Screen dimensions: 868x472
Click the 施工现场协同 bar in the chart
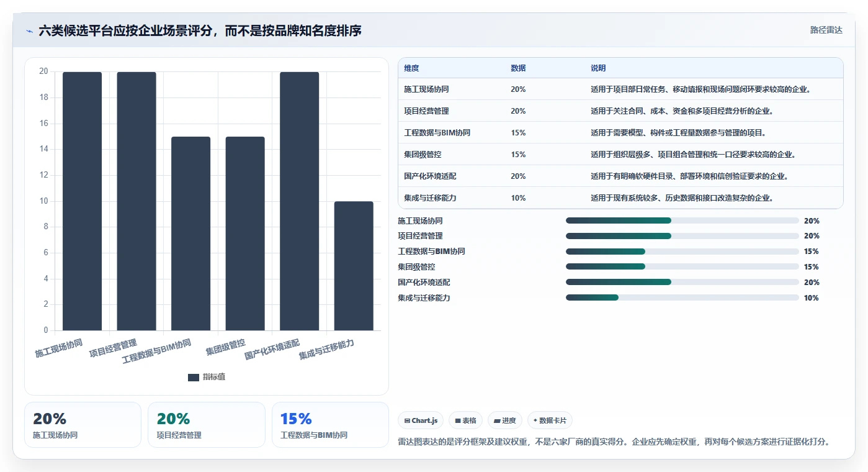[82, 201]
